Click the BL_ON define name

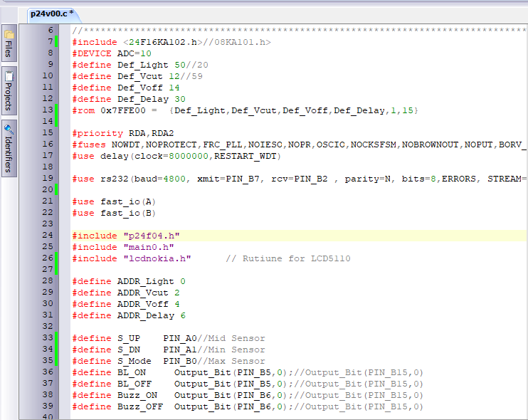pos(132,373)
